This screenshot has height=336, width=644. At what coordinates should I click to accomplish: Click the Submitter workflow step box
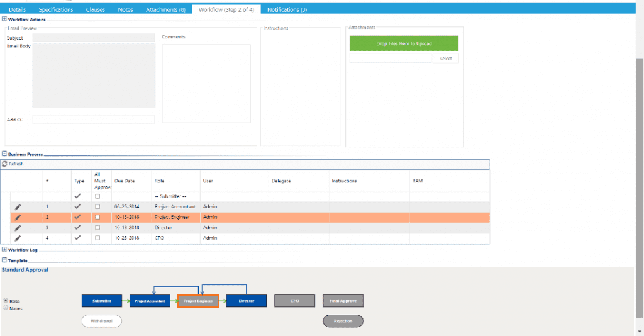(x=102, y=301)
